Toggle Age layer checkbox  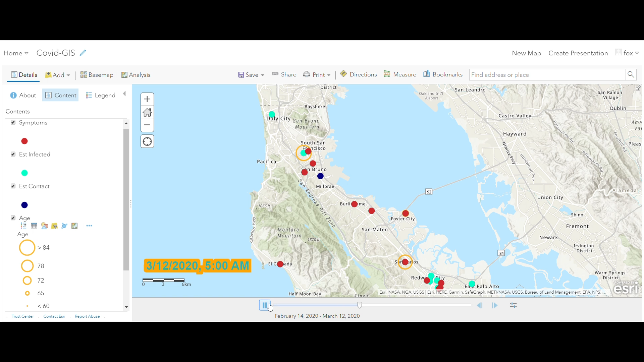tap(13, 218)
